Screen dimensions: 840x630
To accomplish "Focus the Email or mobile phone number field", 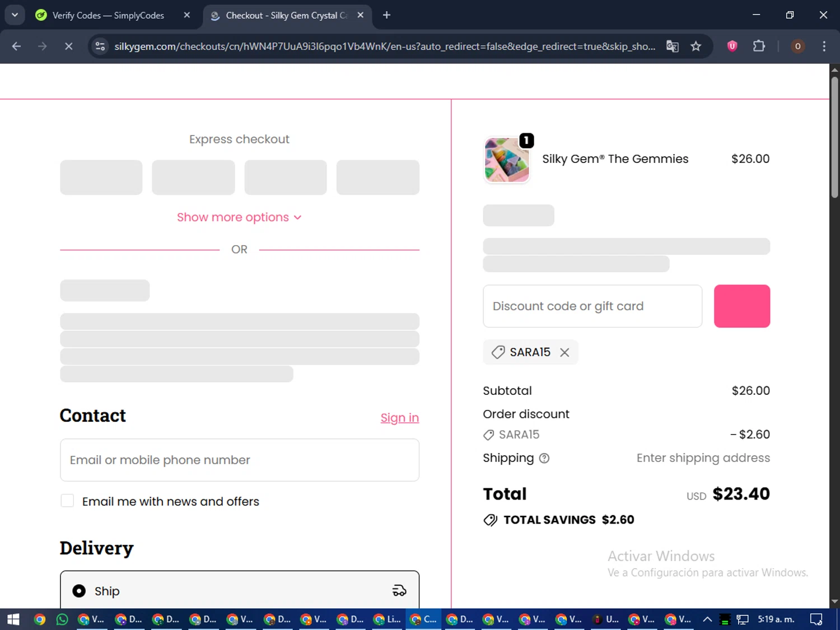I will [240, 460].
